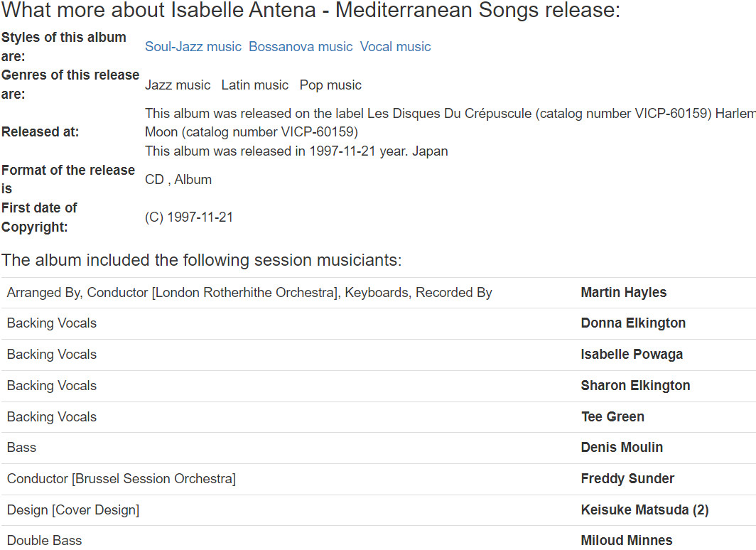This screenshot has height=550, width=756.
Task: Select Sharon Elkington backing vocalist
Action: coord(635,386)
